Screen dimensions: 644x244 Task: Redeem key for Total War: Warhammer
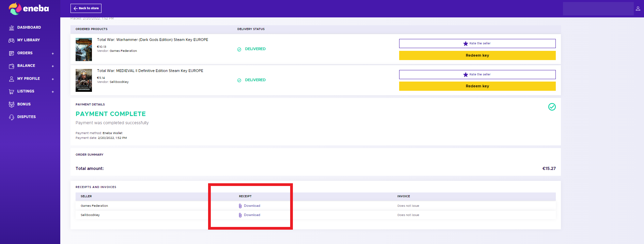tap(477, 55)
